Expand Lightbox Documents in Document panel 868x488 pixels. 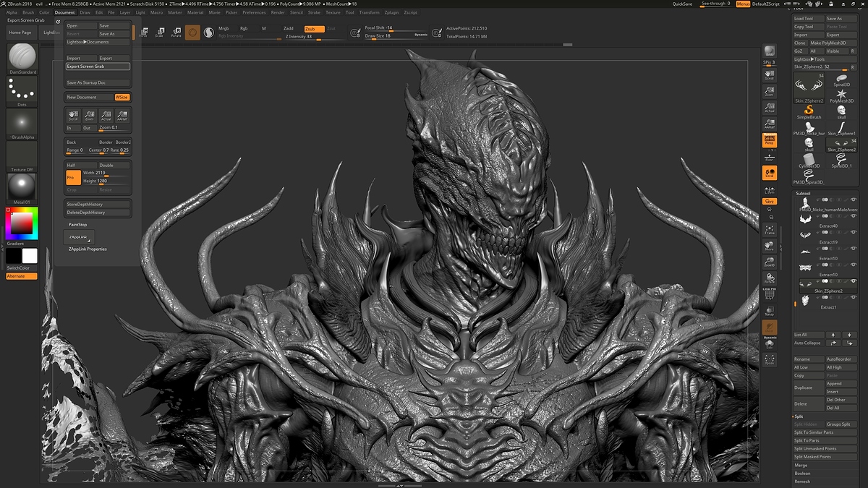[98, 42]
